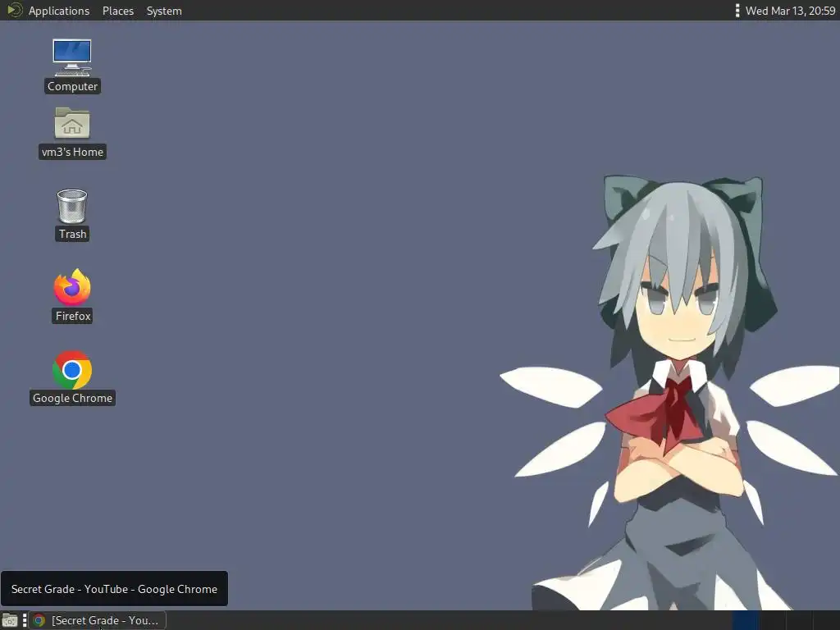This screenshot has width=840, height=630.
Task: Open the Computer desktop icon
Action: [72, 57]
